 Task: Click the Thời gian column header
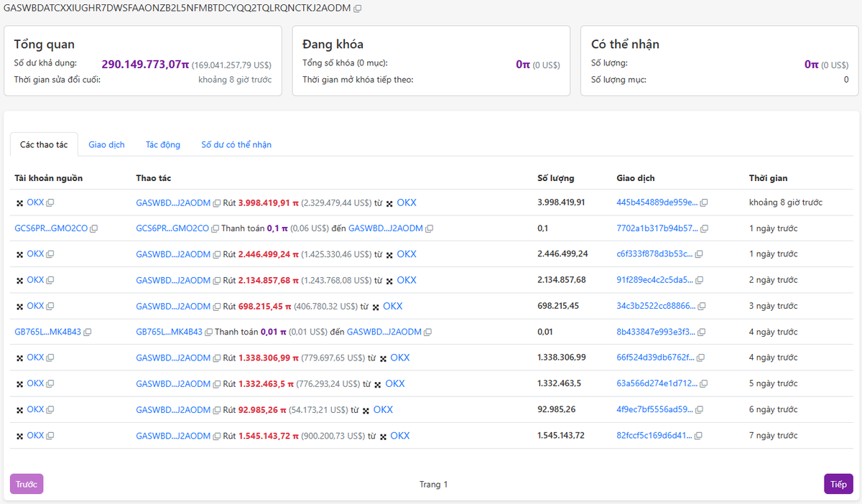point(768,178)
